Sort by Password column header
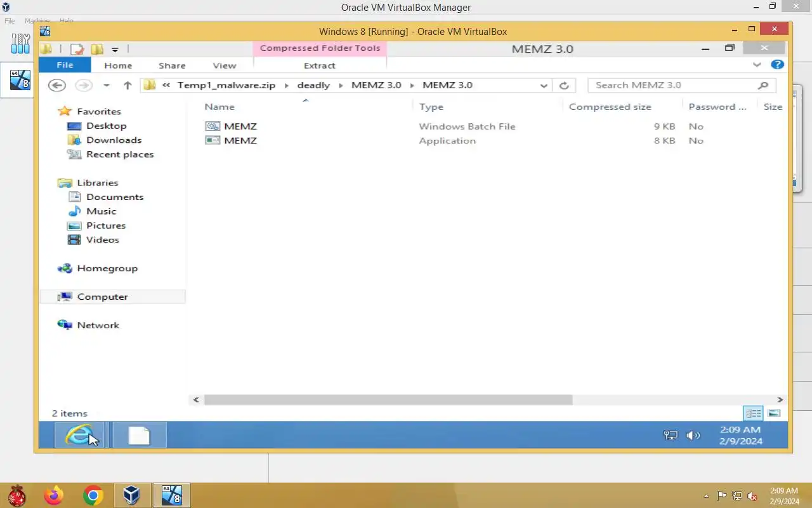 coord(717,107)
